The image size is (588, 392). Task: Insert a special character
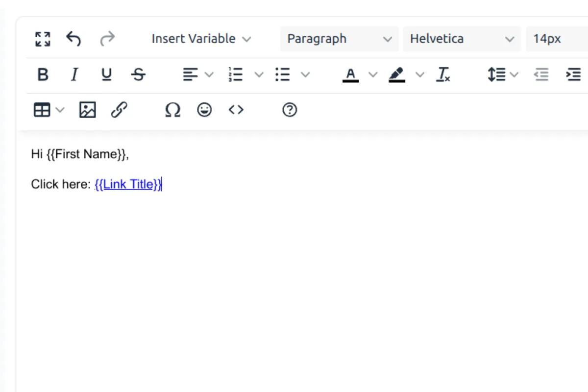click(x=172, y=110)
